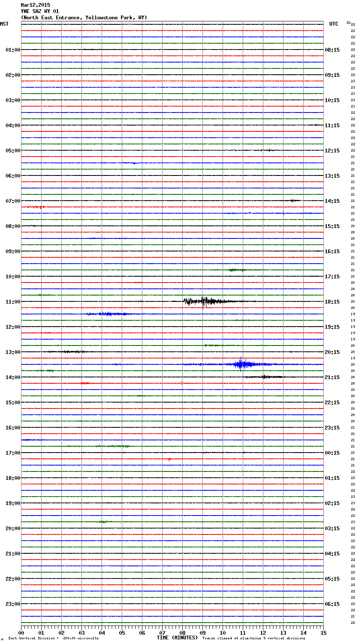Click minute 00 on bottom axis
The image size is (357, 644).
click(21, 633)
